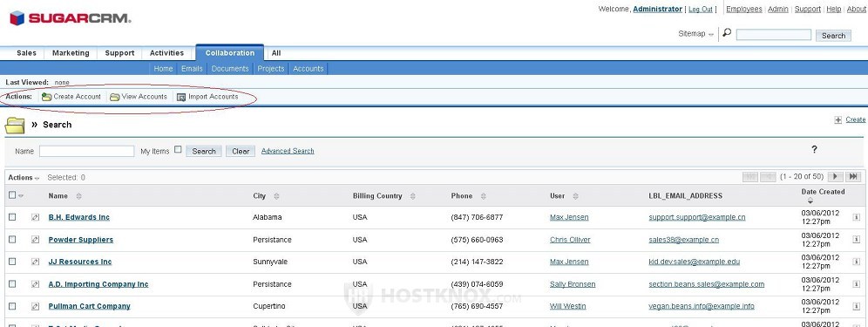Image resolution: width=868 pixels, height=327 pixels.
Task: Click the first page arrow button
Action: point(750,177)
